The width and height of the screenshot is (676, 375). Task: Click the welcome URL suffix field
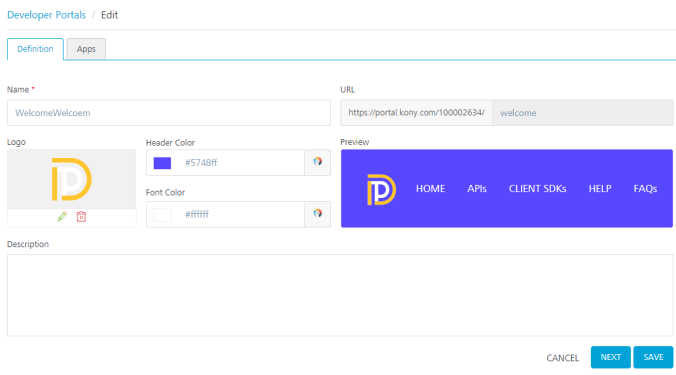(x=582, y=113)
